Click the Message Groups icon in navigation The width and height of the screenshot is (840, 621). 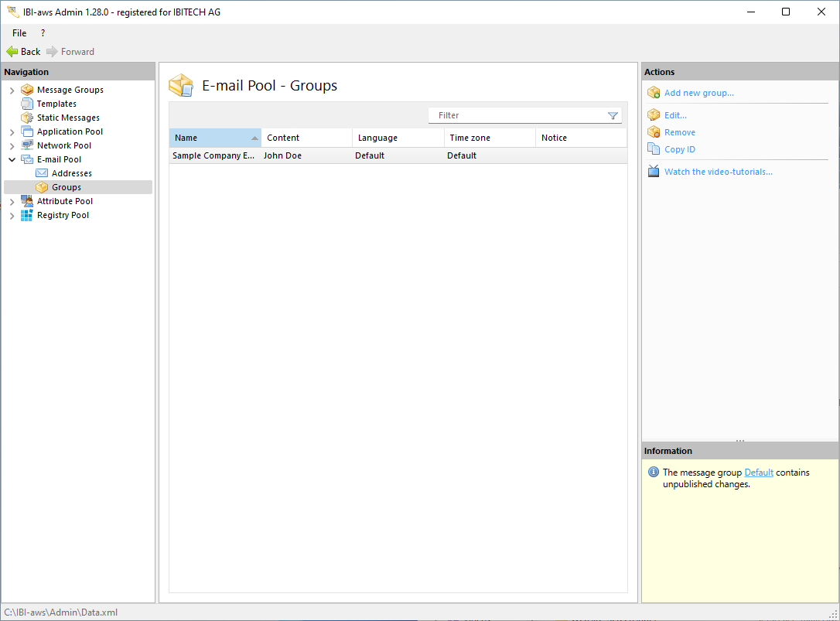click(27, 90)
